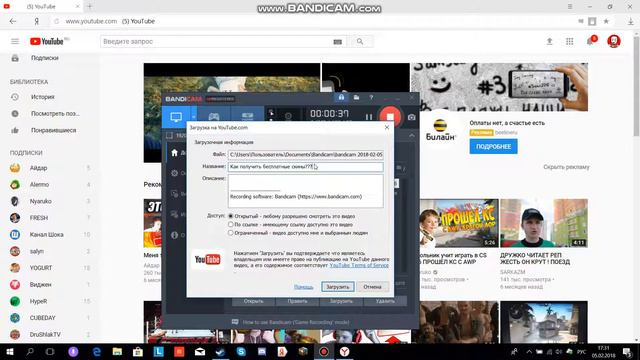640x360 pixels.
Task: Open the YouTube upload video icon
Action: [x=549, y=41]
